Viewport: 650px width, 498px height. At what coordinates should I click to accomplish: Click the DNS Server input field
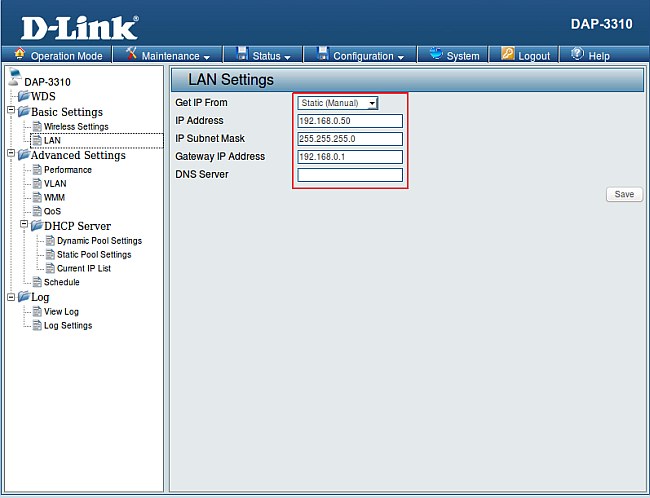350,175
